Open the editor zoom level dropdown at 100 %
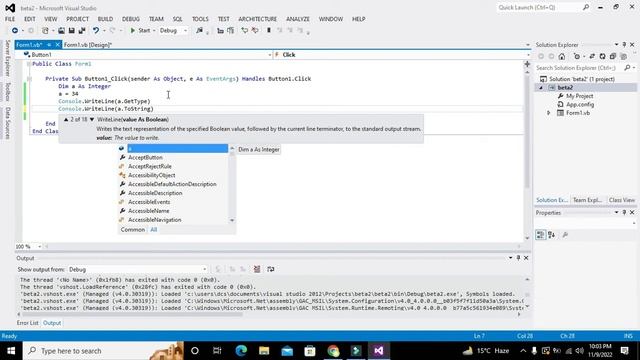The width and height of the screenshot is (640, 360). (39, 247)
